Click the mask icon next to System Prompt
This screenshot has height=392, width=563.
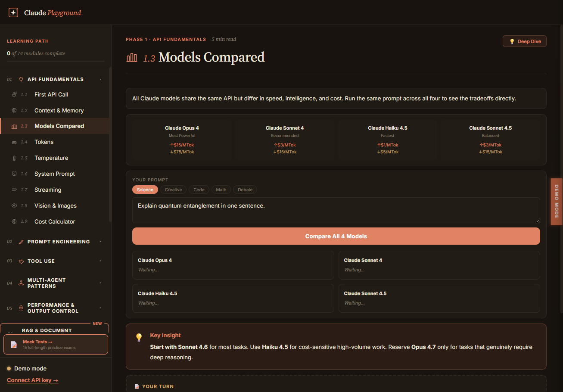point(14,174)
